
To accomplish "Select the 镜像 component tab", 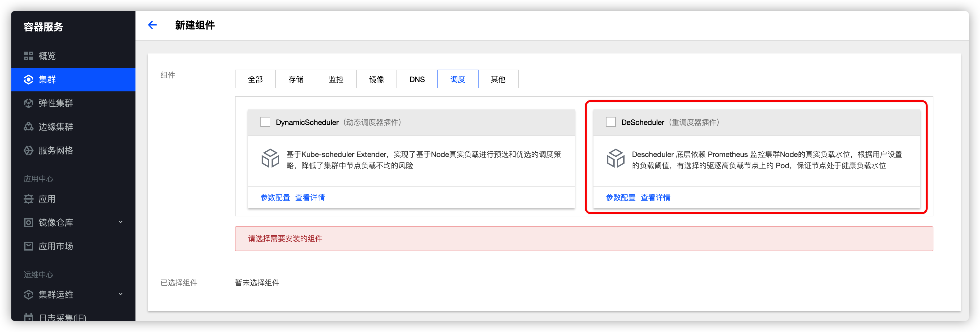I will 377,79.
